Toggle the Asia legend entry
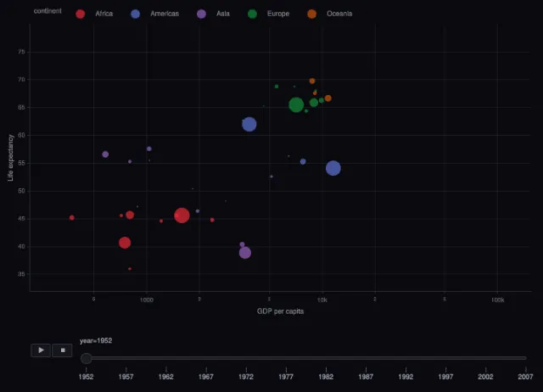 click(x=213, y=14)
